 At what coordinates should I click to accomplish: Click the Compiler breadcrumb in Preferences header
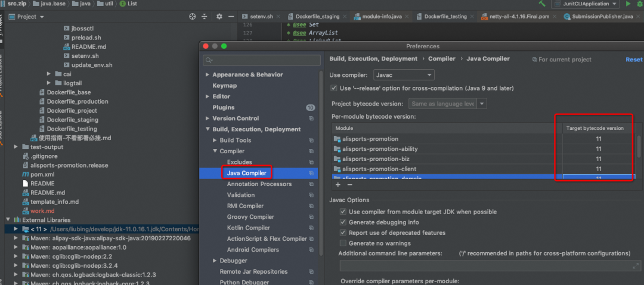[x=441, y=58]
